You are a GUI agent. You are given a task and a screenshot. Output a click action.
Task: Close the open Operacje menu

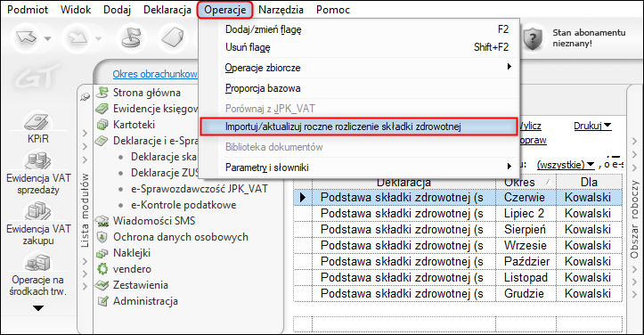(224, 10)
